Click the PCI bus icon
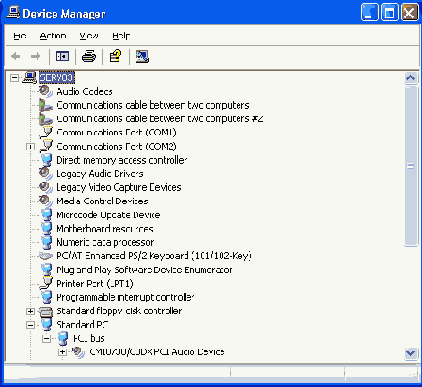This screenshot has height=387, width=422. point(63,338)
